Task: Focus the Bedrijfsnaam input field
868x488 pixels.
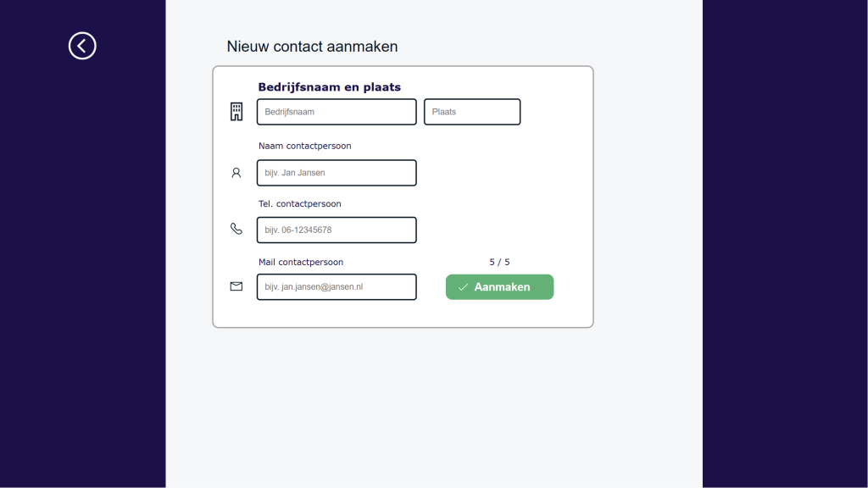Action: (x=337, y=112)
